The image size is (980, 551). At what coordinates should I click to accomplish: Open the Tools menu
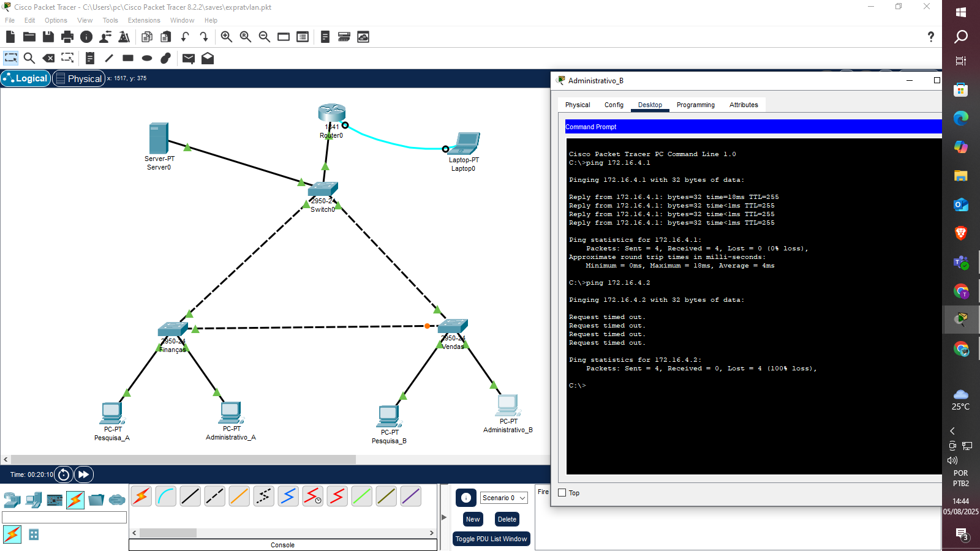[x=110, y=20]
